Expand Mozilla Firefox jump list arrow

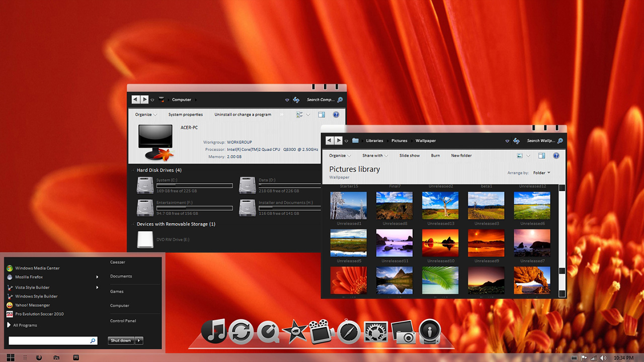(x=97, y=277)
